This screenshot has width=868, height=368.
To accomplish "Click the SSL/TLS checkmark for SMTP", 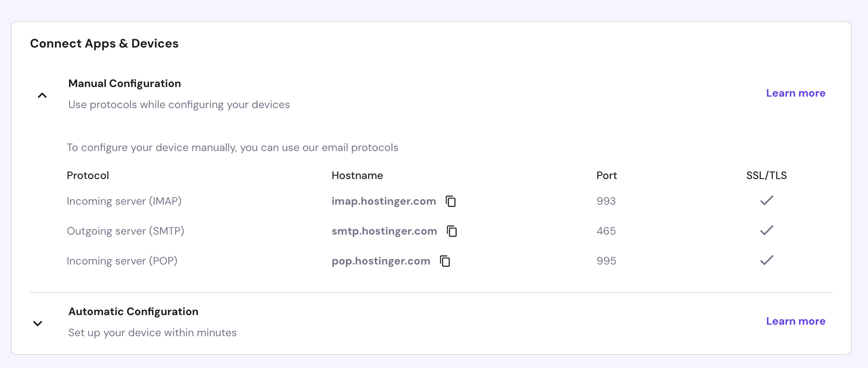I will 767,230.
